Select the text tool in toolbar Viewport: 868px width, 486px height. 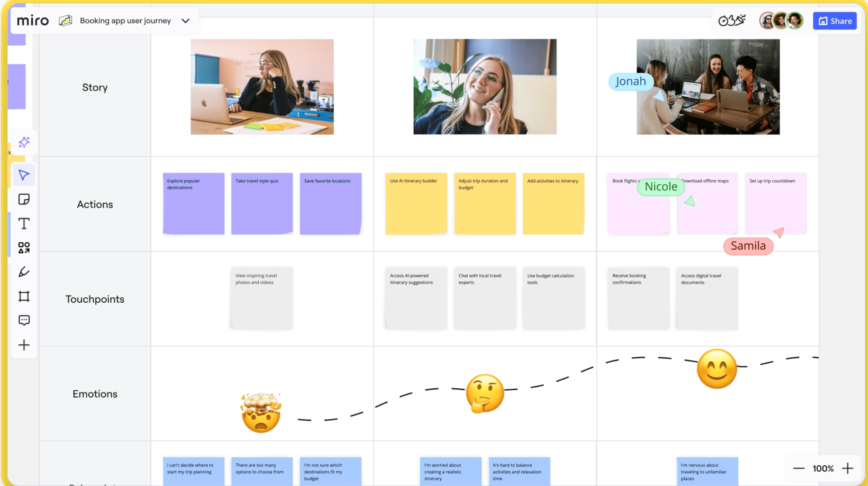click(x=24, y=223)
